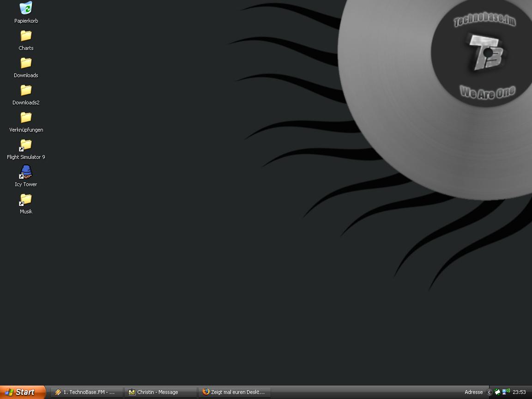This screenshot has width=532, height=399.
Task: Open the Windows Start menu
Action: [22, 392]
